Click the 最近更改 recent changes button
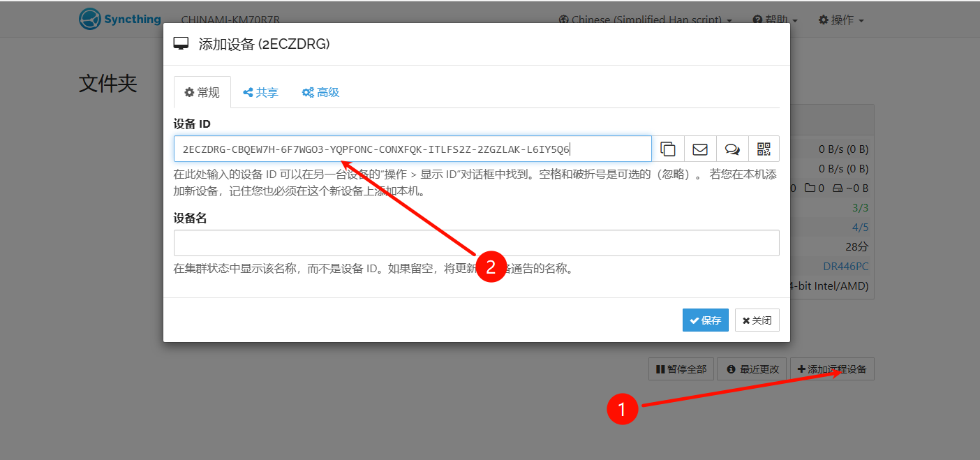Screen dimensions: 980x460 click(752, 369)
